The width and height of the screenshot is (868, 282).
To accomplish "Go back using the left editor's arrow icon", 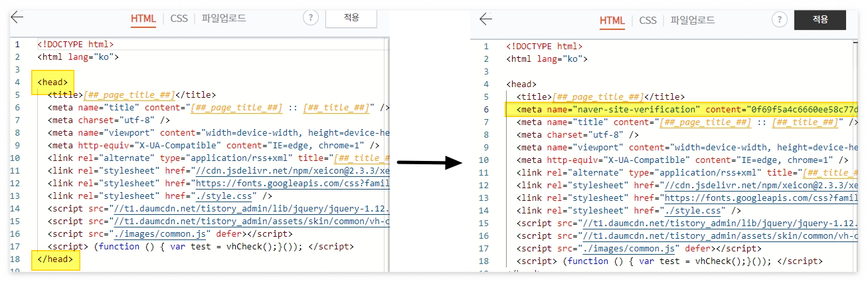I will point(17,17).
